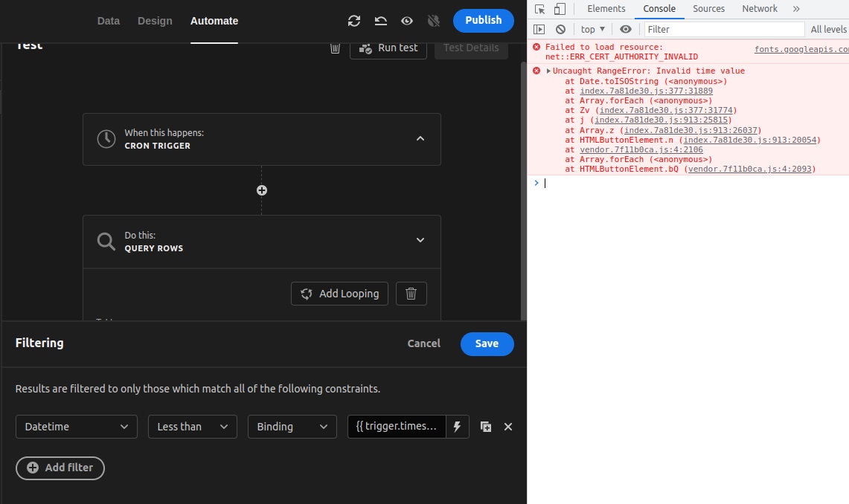
Task: Click the lightning bolt binding icon
Action: coord(457,427)
